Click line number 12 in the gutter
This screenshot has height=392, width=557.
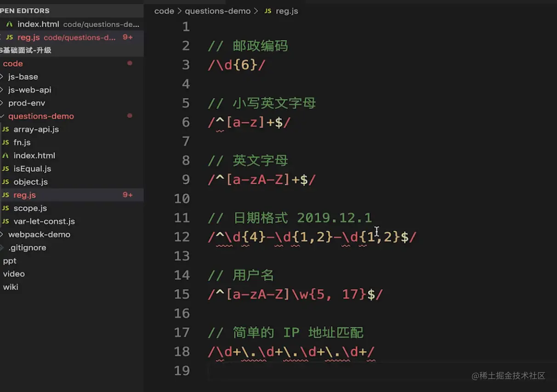click(x=182, y=237)
